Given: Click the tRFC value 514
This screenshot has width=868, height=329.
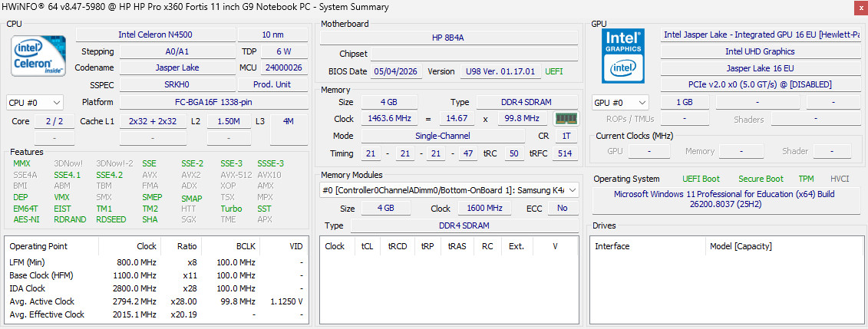Looking at the screenshot, I should coord(565,153).
